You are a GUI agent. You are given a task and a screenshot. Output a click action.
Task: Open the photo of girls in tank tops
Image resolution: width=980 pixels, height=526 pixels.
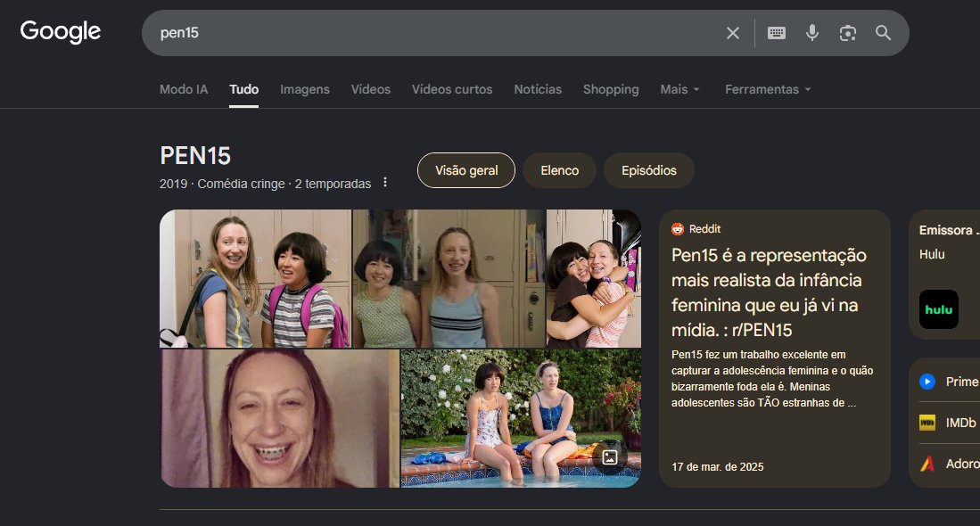(x=449, y=279)
